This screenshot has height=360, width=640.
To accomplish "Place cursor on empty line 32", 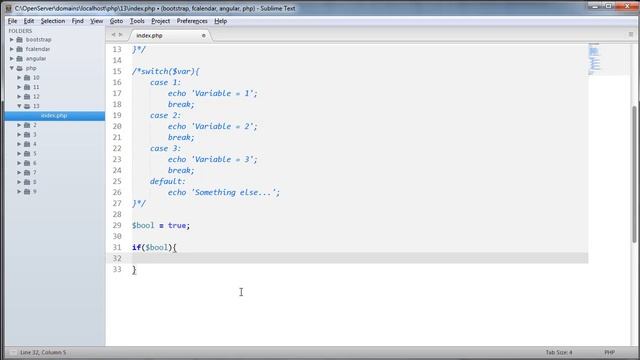I will (347, 258).
